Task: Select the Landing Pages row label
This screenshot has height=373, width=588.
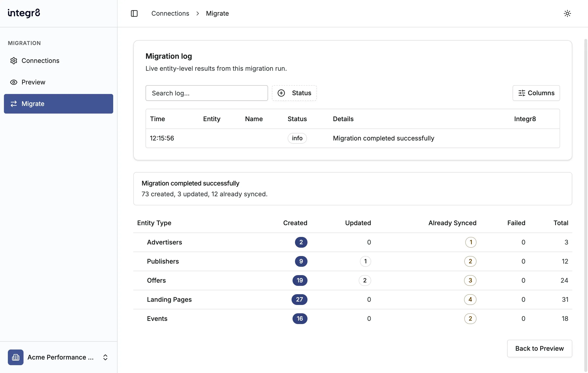Action: (169, 300)
